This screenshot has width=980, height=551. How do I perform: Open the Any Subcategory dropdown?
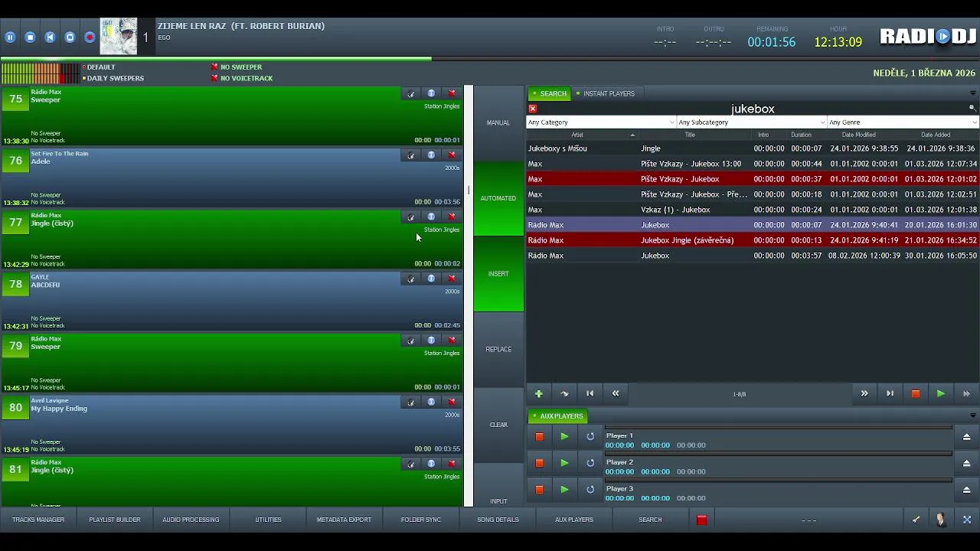click(752, 122)
